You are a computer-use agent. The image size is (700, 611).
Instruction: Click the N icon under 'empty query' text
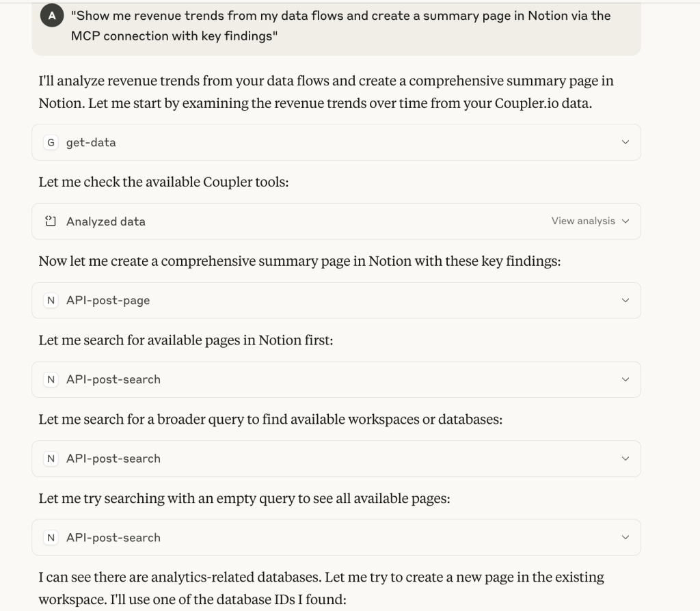(x=51, y=537)
